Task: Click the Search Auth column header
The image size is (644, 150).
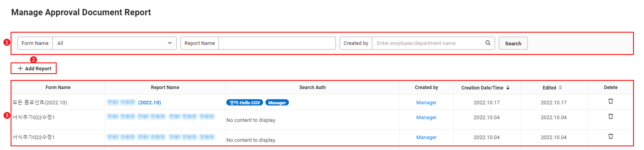Action: pyautogui.click(x=312, y=87)
